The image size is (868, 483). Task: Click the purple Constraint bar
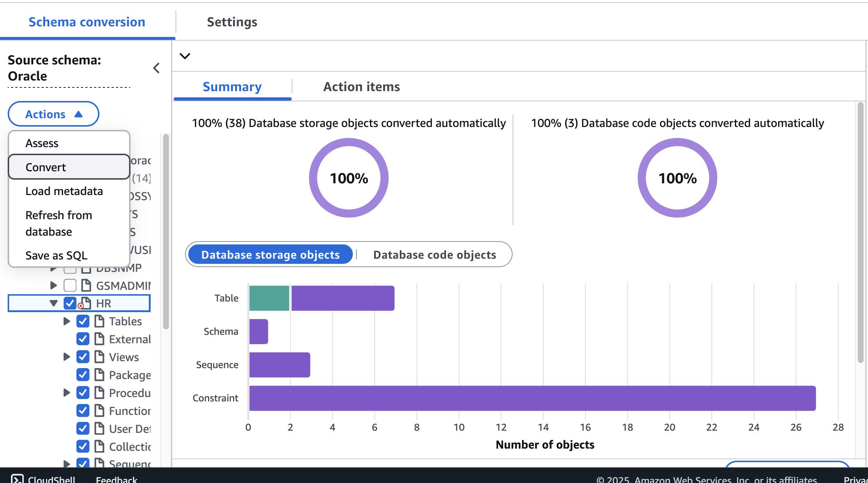pyautogui.click(x=532, y=398)
